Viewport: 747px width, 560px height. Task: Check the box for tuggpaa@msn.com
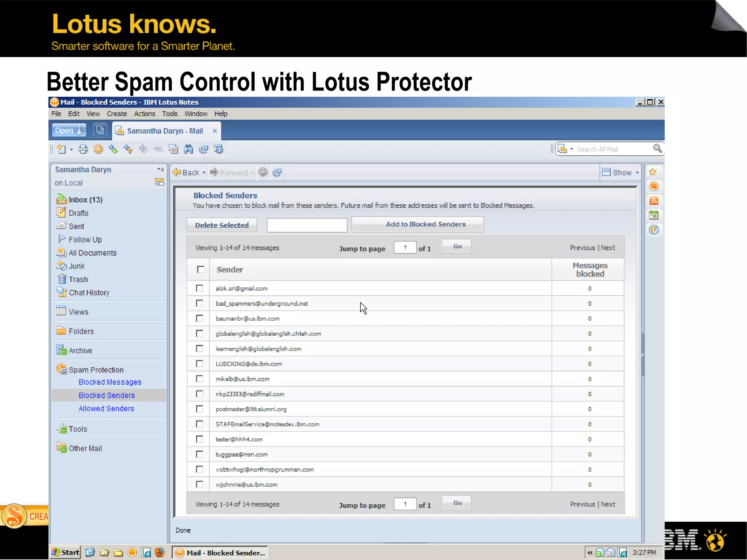click(200, 454)
